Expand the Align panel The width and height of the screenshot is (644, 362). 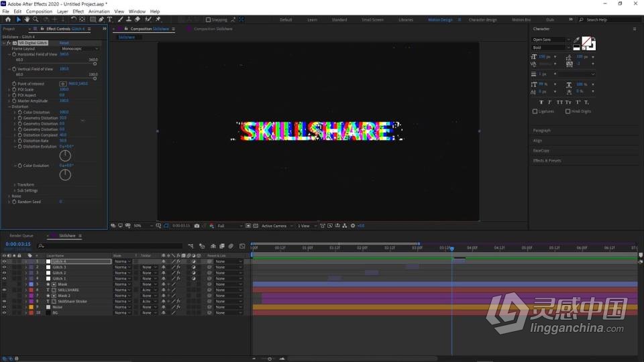537,141
